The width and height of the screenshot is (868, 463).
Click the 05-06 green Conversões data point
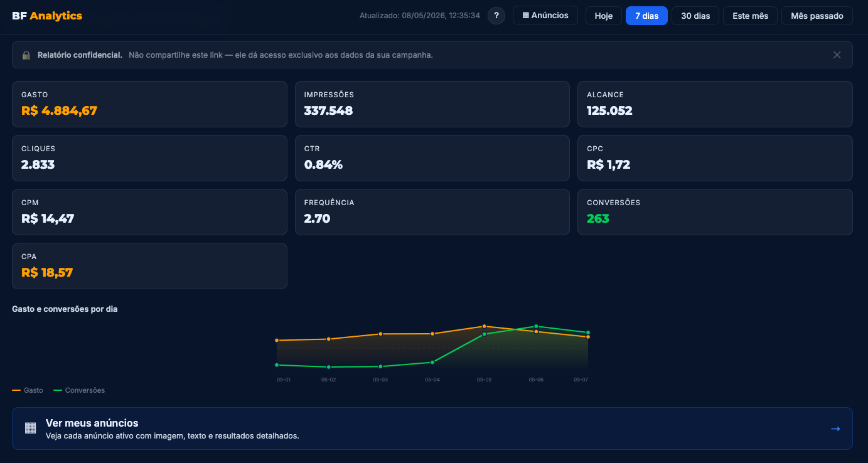pos(536,326)
